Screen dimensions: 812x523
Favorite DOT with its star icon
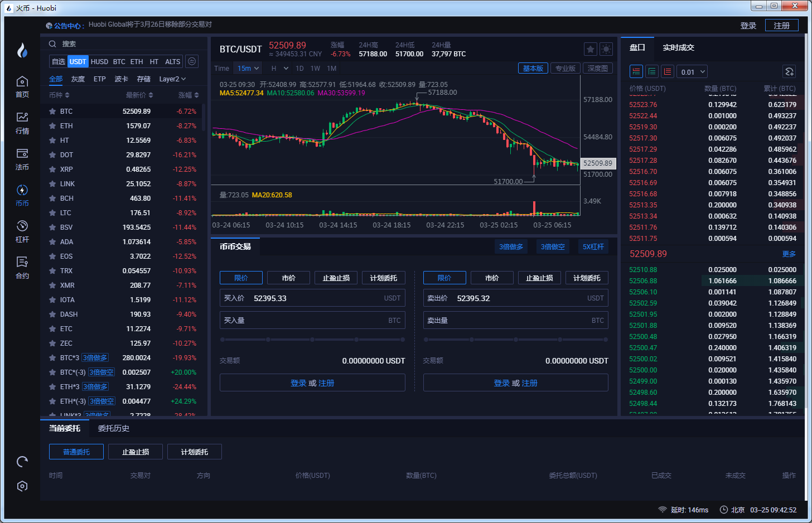coord(52,155)
